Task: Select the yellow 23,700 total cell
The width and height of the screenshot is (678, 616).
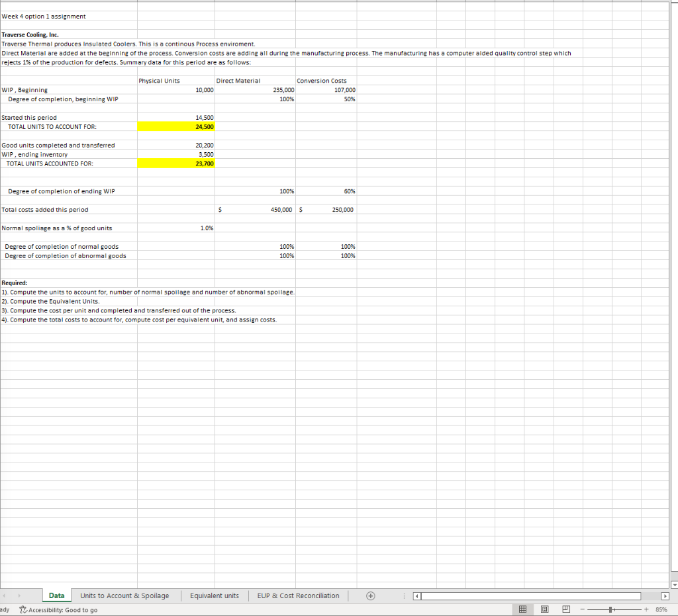Action: point(176,163)
